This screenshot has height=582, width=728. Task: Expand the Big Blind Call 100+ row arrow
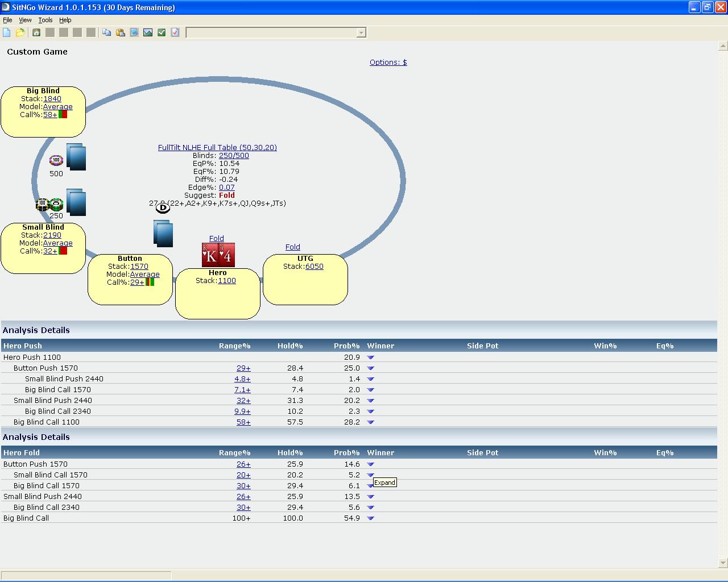[x=371, y=518]
